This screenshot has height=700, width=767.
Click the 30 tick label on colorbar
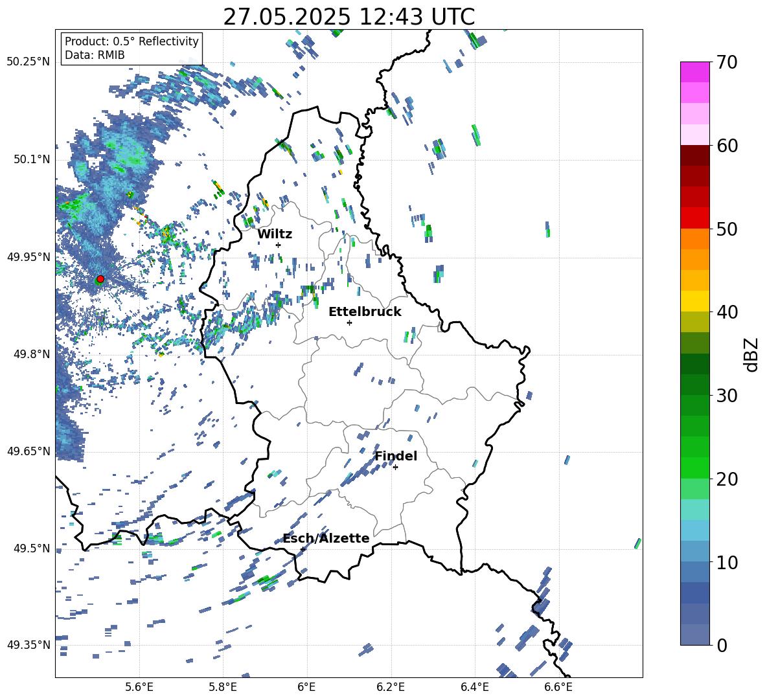coord(727,396)
